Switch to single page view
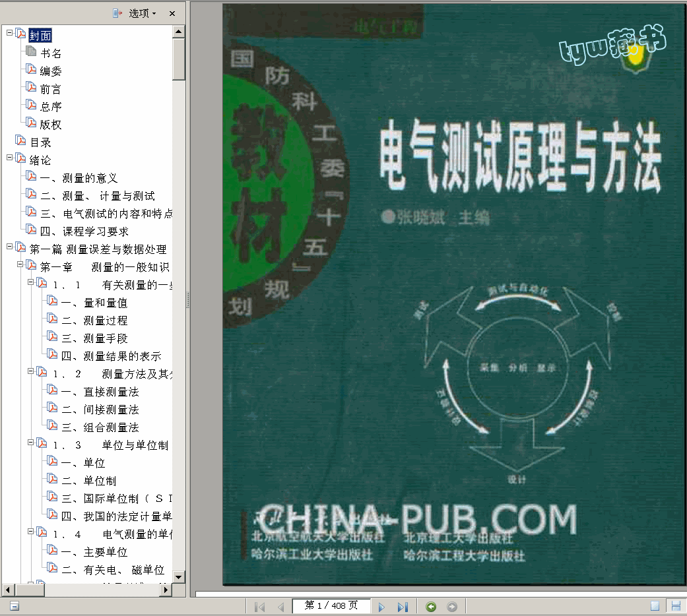This screenshot has width=687, height=616. click(x=655, y=606)
